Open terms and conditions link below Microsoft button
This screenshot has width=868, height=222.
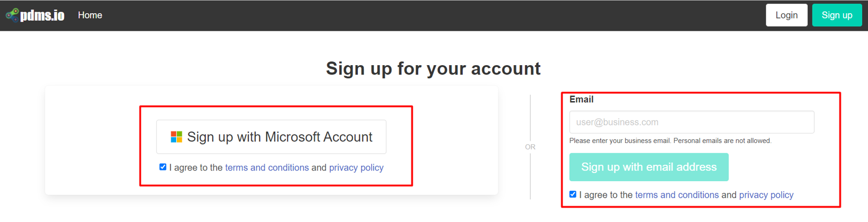pyautogui.click(x=267, y=168)
